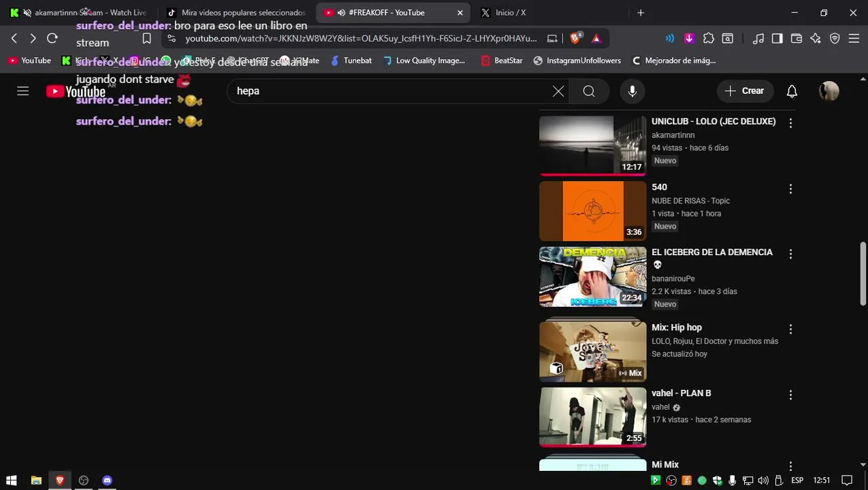
Task: Open the YouTube guide hamburger menu
Action: pos(23,91)
